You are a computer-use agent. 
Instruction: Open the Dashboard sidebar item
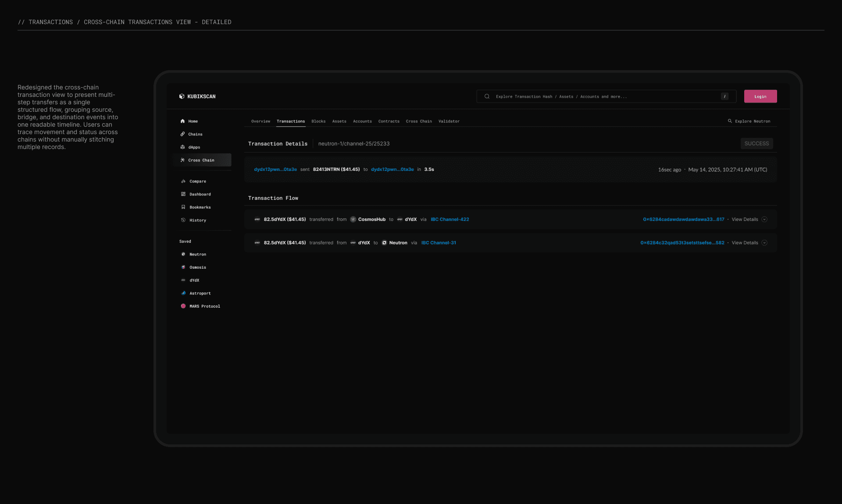200,194
